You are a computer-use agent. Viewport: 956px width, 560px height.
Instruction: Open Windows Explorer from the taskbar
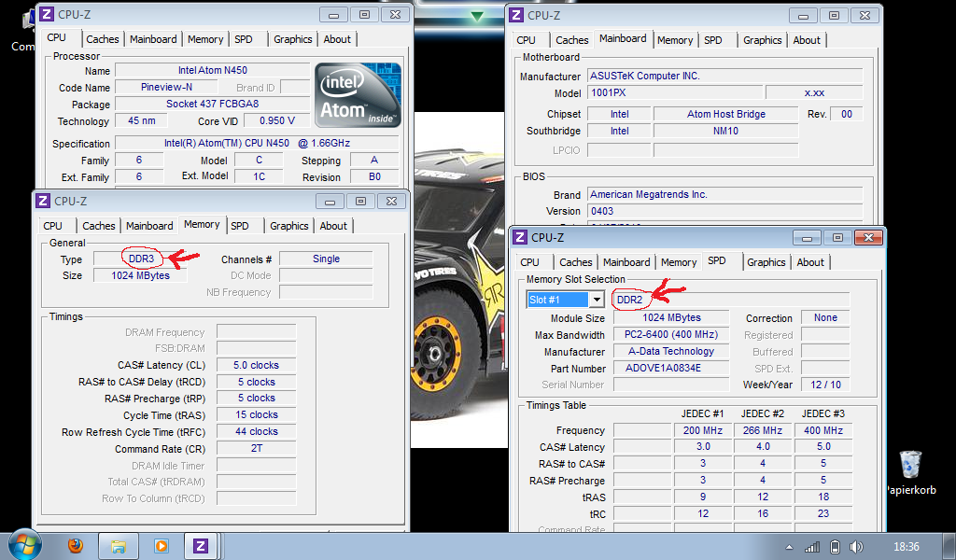118,546
